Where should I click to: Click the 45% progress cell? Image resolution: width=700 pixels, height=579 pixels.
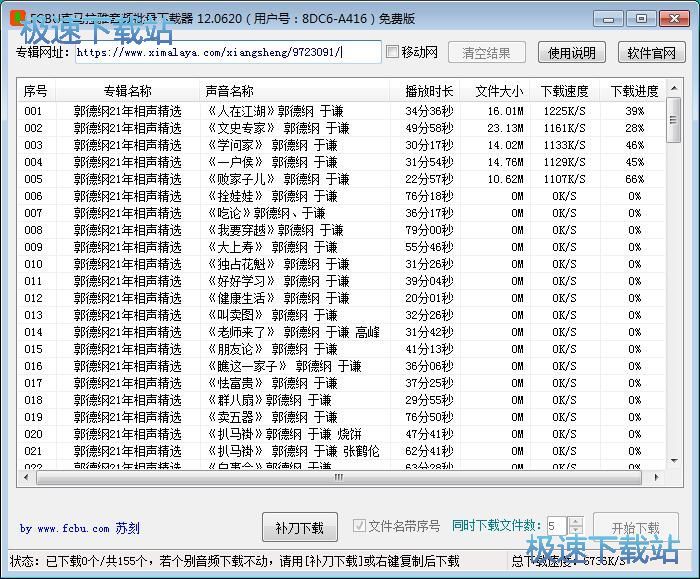(x=634, y=162)
